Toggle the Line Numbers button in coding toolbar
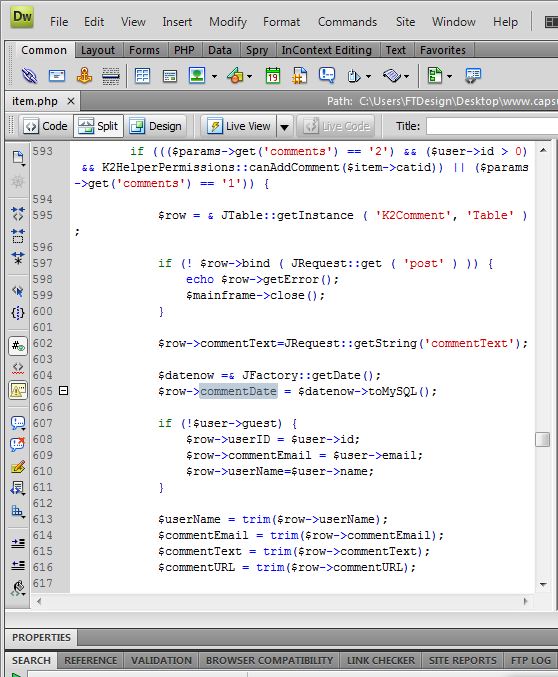Screen dimensions: 558x677 18,346
